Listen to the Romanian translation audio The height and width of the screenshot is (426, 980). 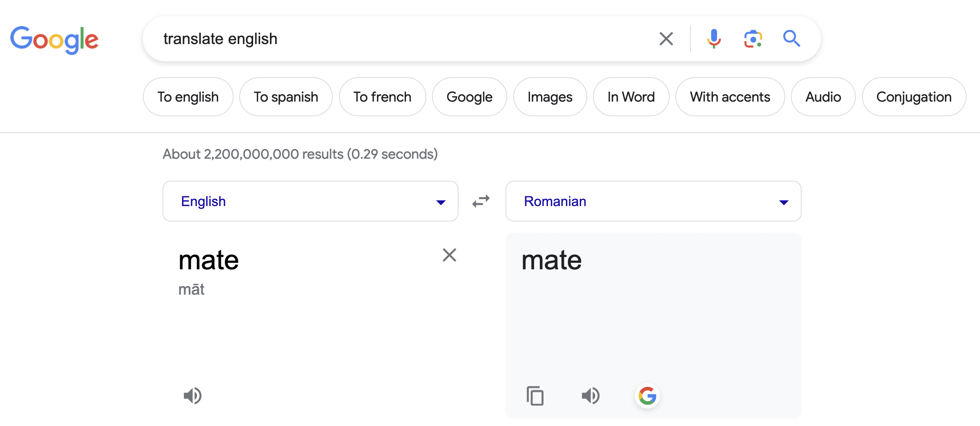point(590,395)
